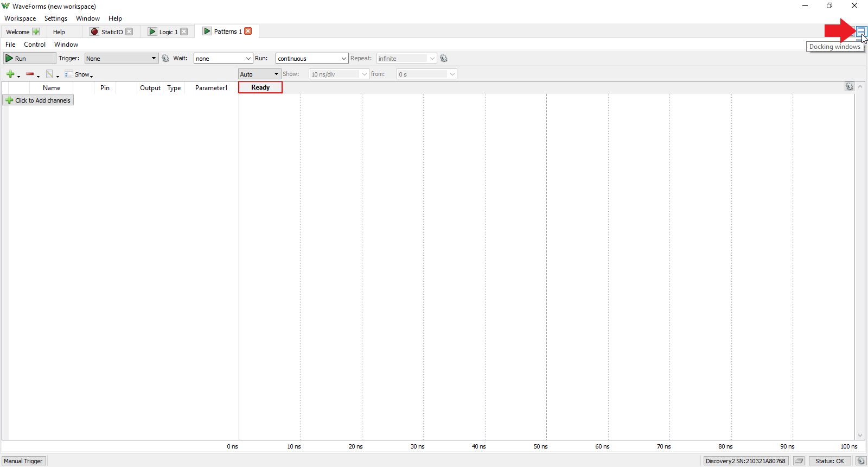Click the edit pencil toolbar icon
The height and width of the screenshot is (467, 868).
click(49, 74)
